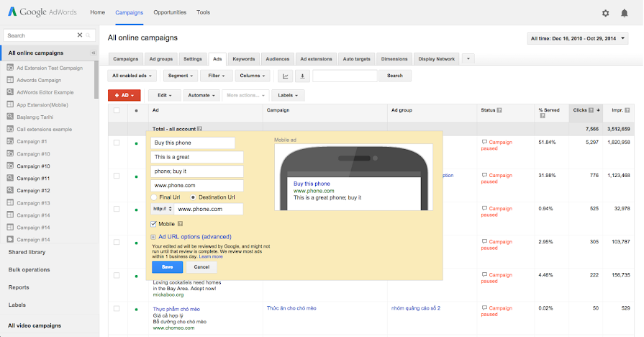Click the Campaign #1 icon in sidebar
Screen dimensions: 644x337
click(x=10, y=141)
